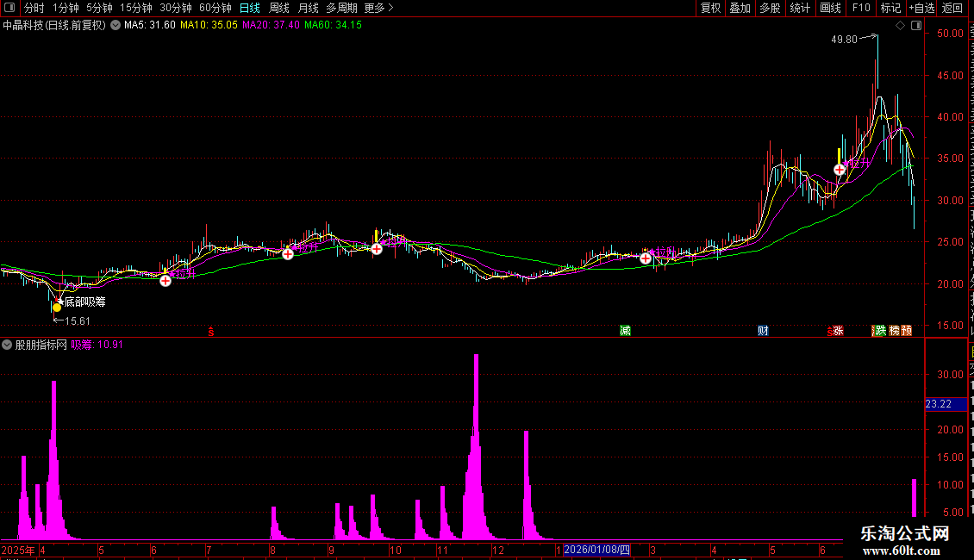The image size is (974, 560).
Task: Click the 叠加 overlay button
Action: (740, 8)
